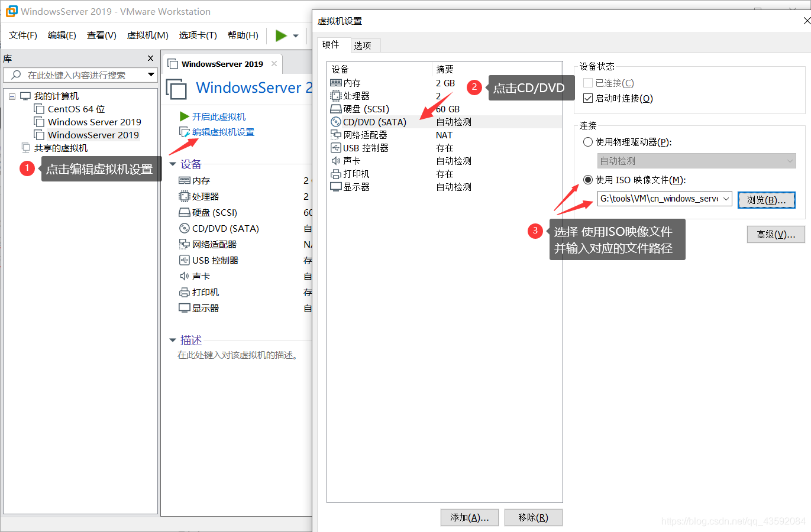Image resolution: width=811 pixels, height=532 pixels.
Task: Switch to 硬件 tab in settings dialog
Action: 331,44
